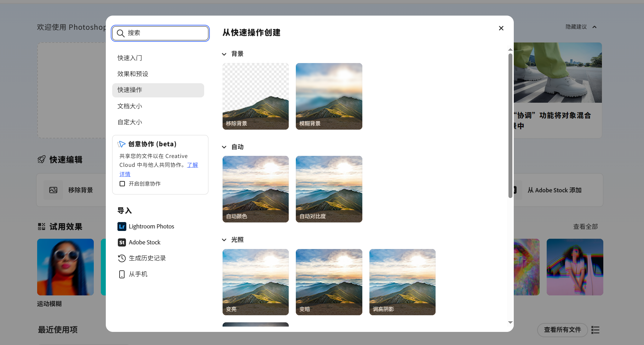Select the 自动对比度 thumbnail
Screen dimensions: 644x345
point(329,189)
